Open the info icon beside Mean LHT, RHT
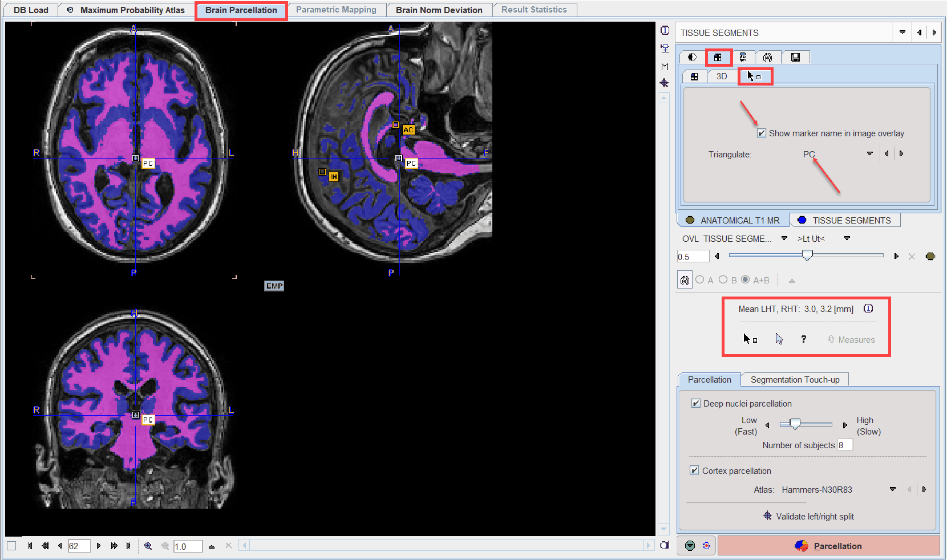Screen dimensions: 947x560 pos(868,309)
